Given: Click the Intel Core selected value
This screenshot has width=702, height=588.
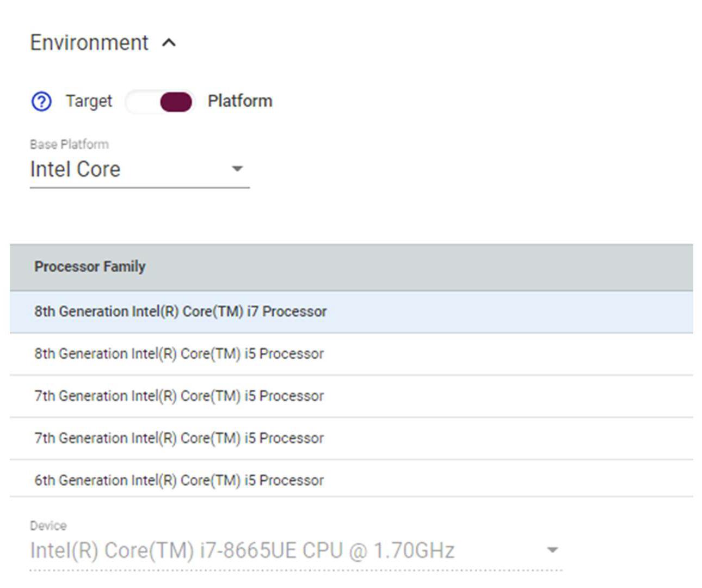Looking at the screenshot, I should pos(75,169).
